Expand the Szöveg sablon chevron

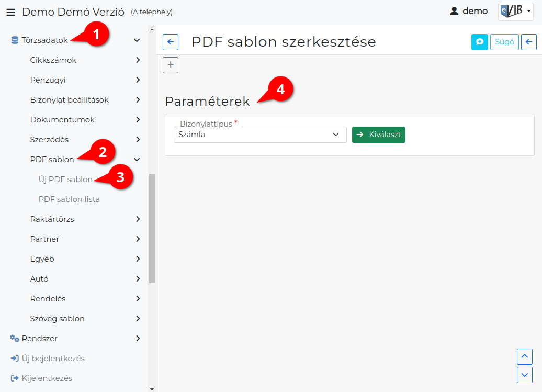pos(138,319)
